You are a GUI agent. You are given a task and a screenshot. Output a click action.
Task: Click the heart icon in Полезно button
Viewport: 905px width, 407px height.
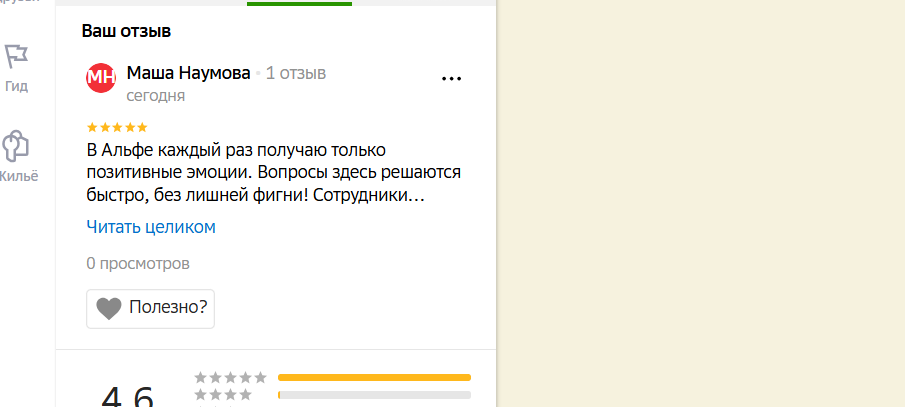109,308
